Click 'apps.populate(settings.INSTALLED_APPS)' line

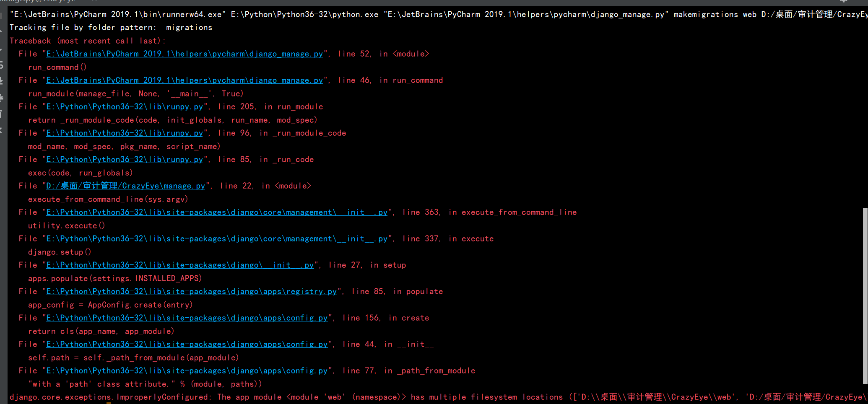[115, 279]
